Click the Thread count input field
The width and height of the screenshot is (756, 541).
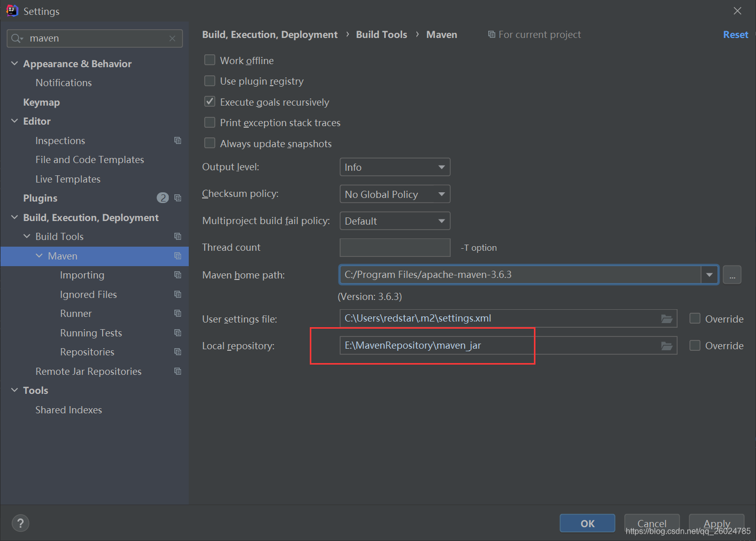(x=395, y=248)
